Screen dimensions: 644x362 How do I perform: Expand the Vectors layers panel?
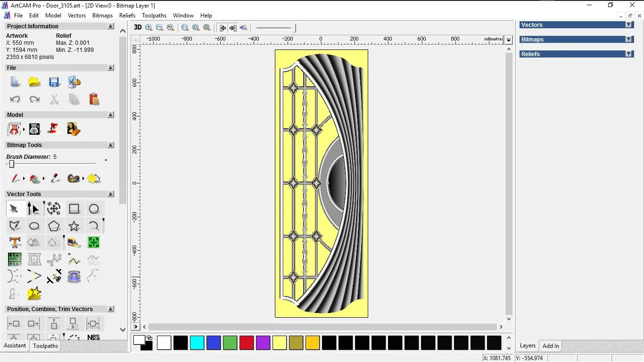point(628,25)
